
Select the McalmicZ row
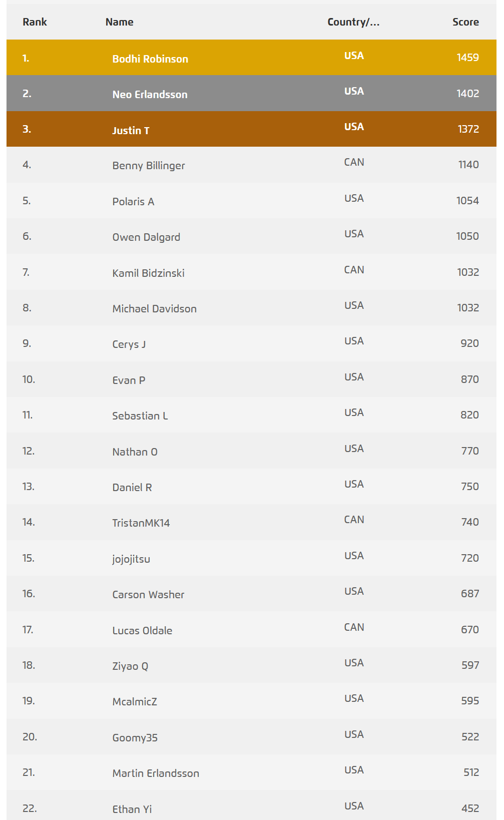tap(251, 701)
